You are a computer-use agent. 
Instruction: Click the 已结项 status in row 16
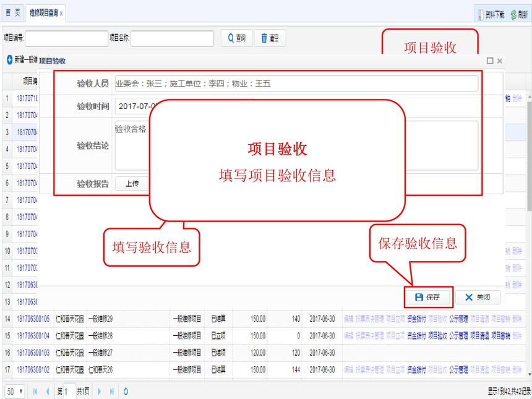coord(218,353)
